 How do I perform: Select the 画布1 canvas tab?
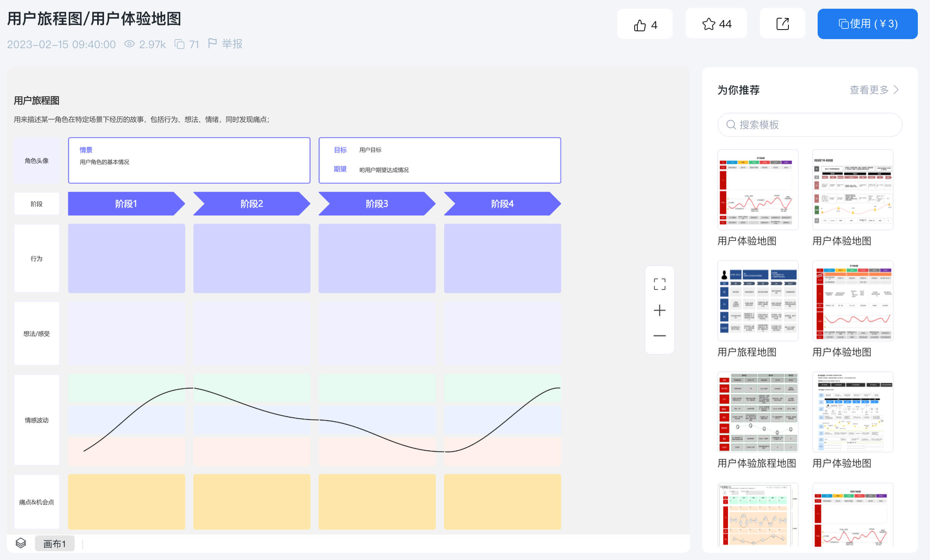click(x=55, y=544)
